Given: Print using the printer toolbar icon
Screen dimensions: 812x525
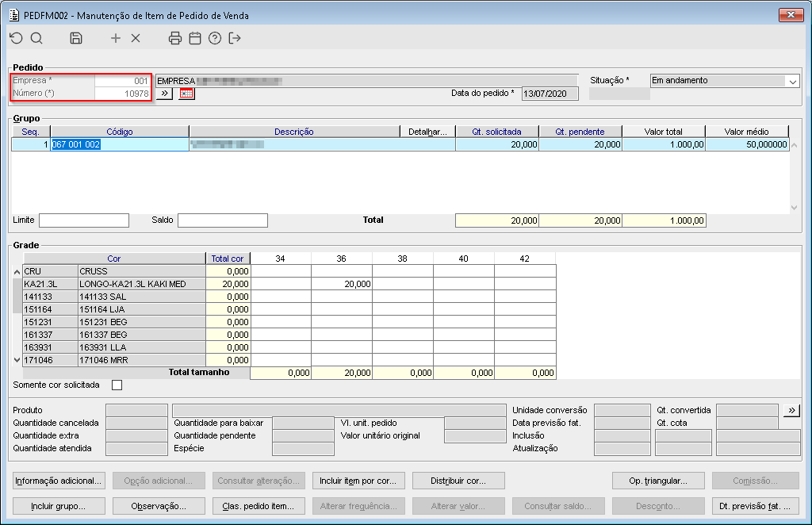Looking at the screenshot, I should 175,38.
